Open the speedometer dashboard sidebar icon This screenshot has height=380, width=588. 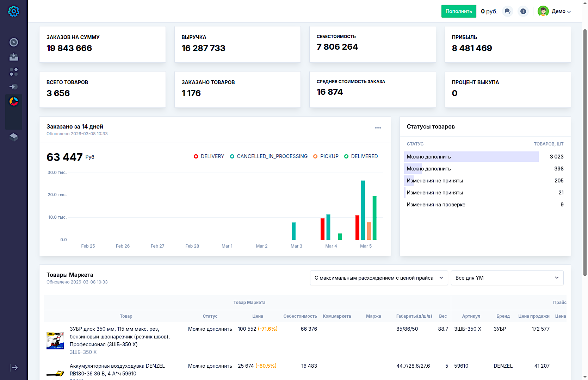click(x=14, y=42)
